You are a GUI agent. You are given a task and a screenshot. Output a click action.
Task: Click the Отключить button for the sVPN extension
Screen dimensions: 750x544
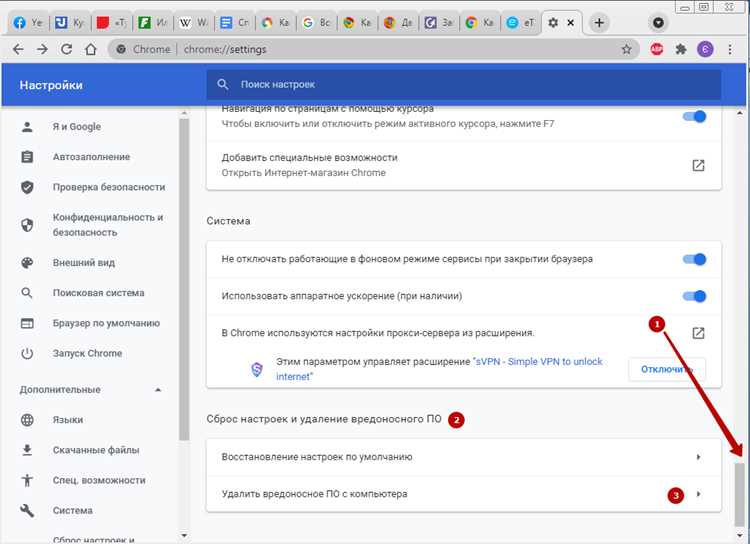click(667, 369)
